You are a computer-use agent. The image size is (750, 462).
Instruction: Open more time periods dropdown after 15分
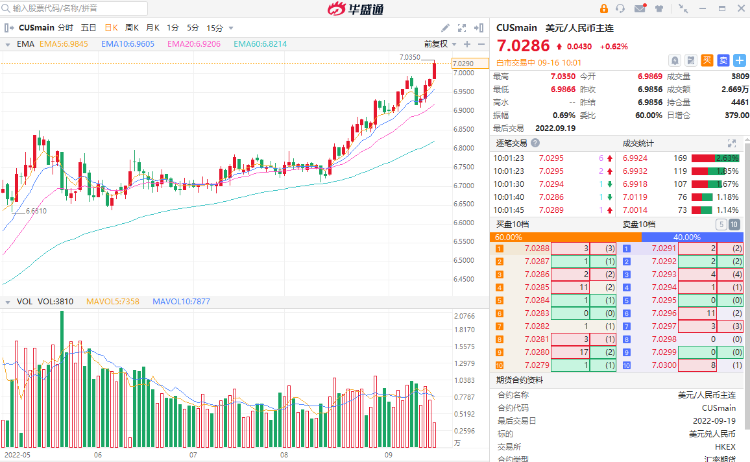click(231, 28)
